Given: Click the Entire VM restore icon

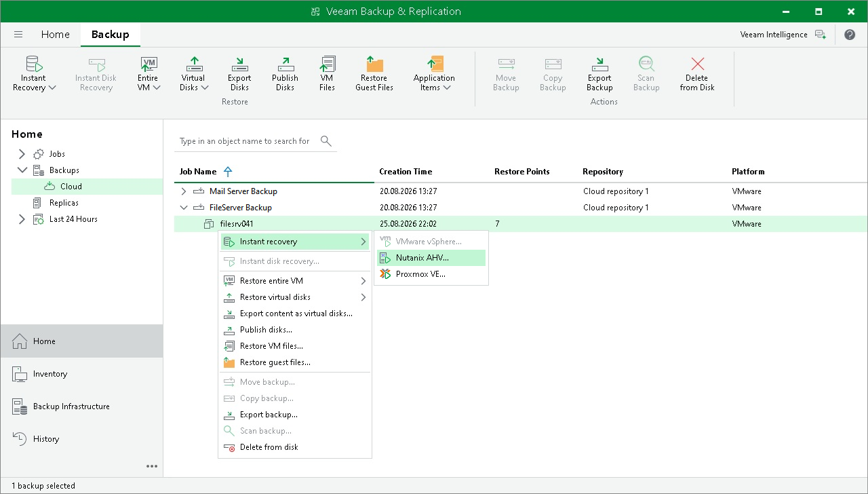Looking at the screenshot, I should click(149, 64).
